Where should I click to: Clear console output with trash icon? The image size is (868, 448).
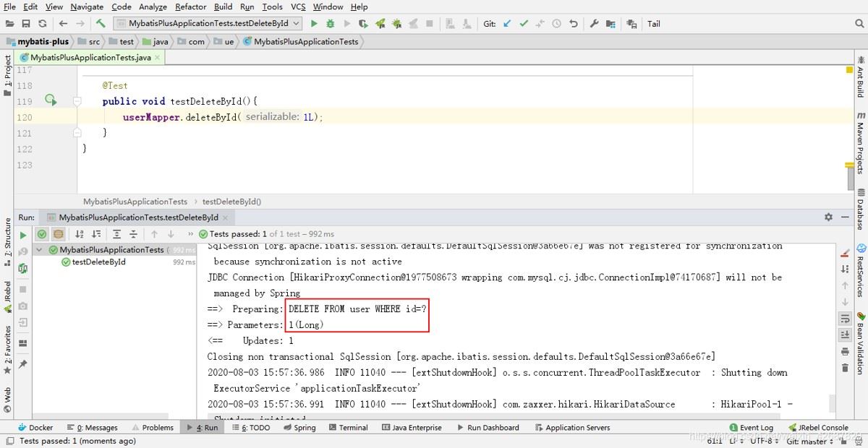(x=845, y=368)
